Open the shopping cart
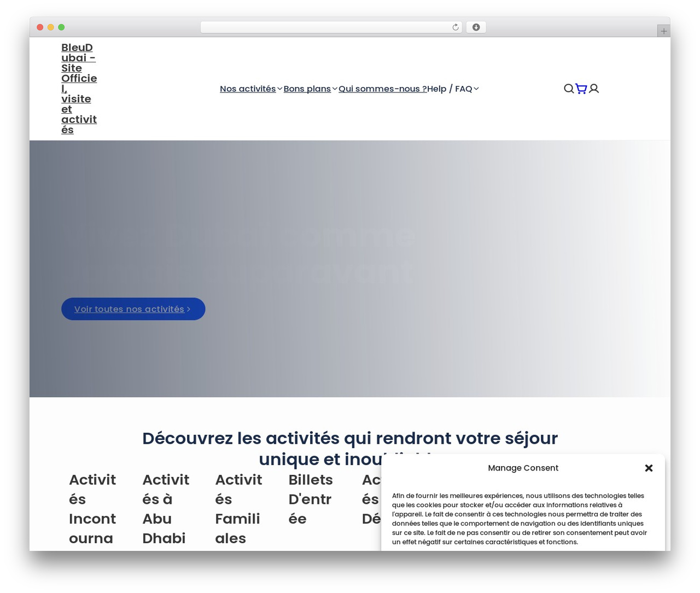Viewport: 700px width, 593px height. (x=581, y=89)
